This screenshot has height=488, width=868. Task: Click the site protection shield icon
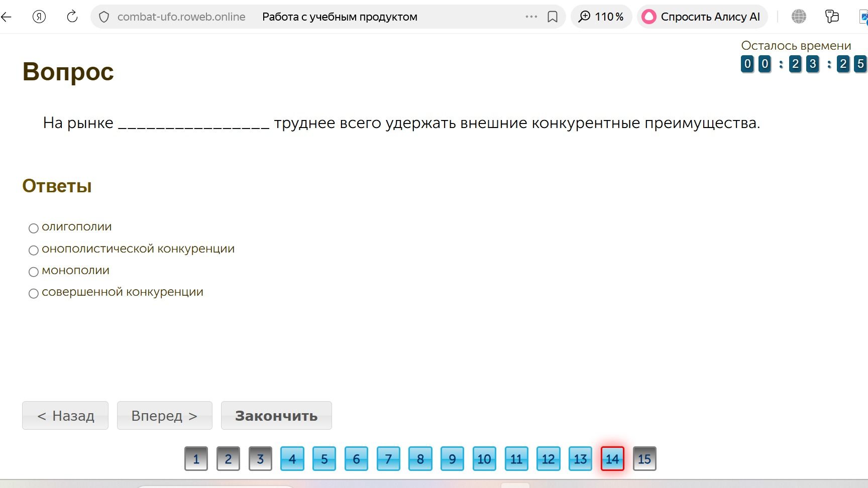coord(104,17)
